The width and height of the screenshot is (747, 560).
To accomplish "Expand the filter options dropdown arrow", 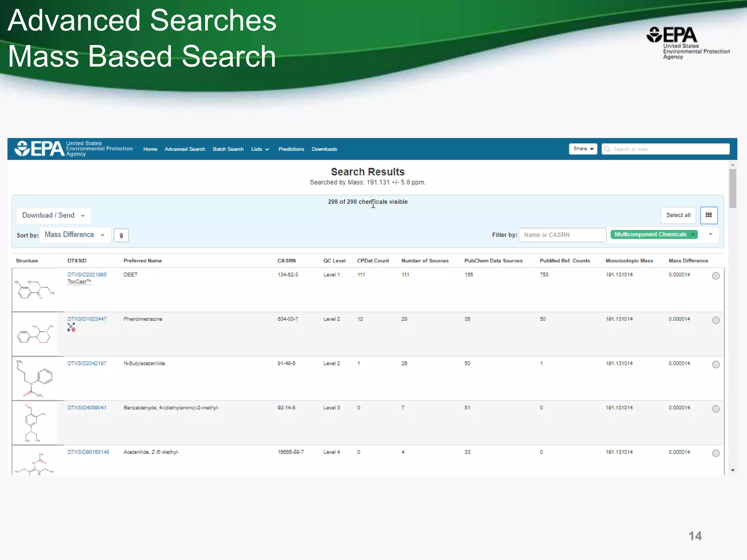I will 711,234.
